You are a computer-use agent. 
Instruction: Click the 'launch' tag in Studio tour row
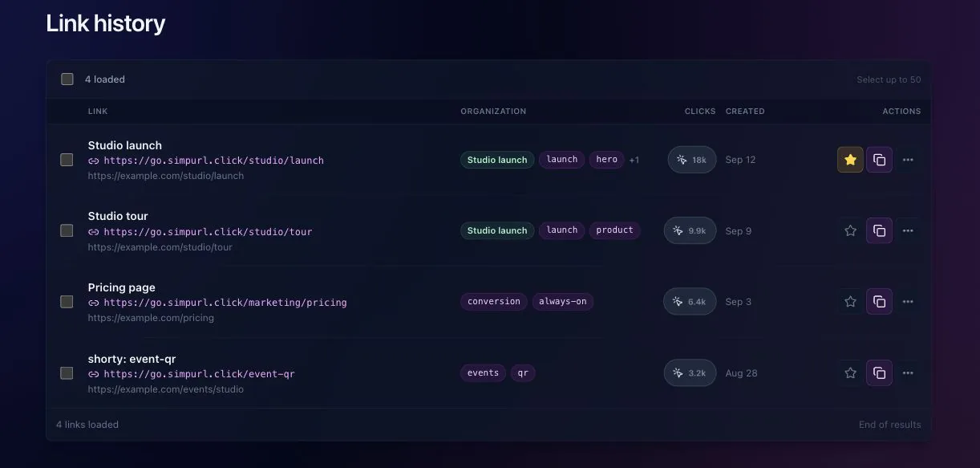coord(562,230)
